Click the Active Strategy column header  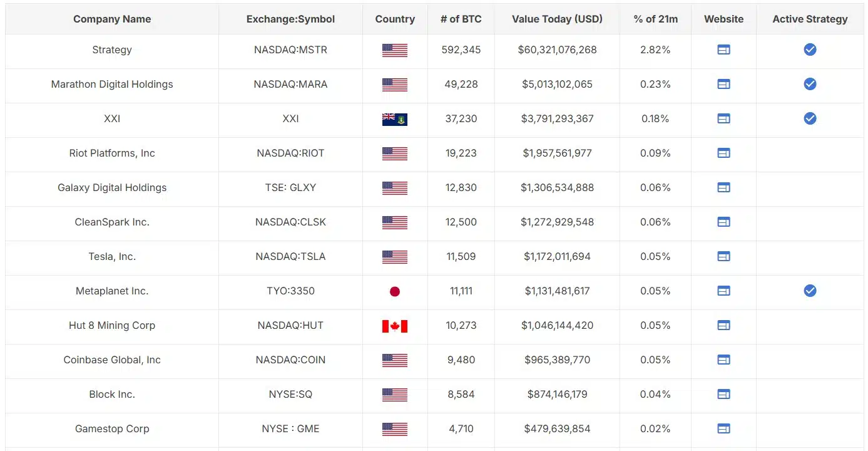[x=810, y=19]
